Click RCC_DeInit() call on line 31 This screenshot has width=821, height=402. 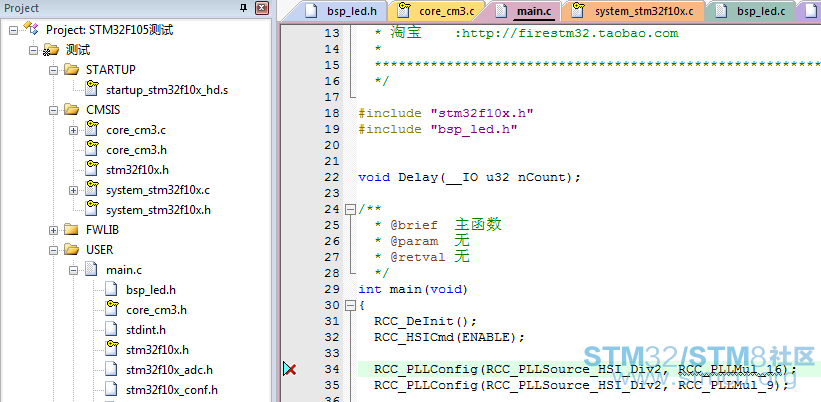(426, 321)
